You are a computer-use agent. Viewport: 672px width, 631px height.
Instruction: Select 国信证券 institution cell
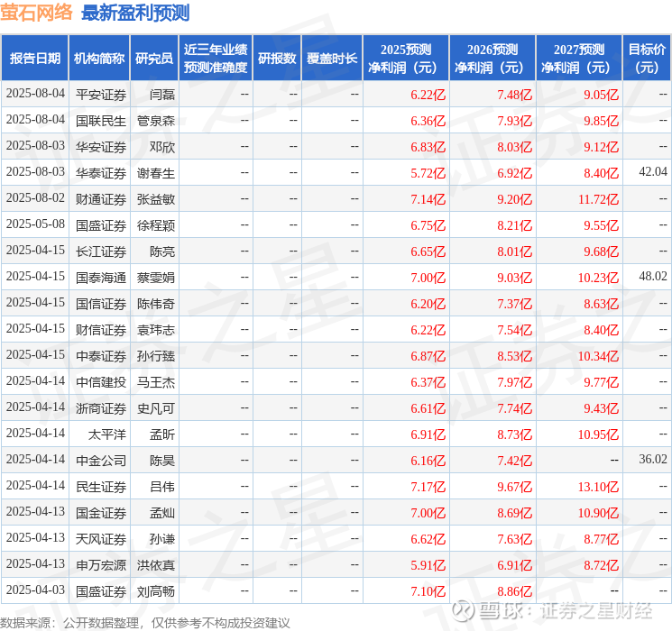(x=101, y=304)
